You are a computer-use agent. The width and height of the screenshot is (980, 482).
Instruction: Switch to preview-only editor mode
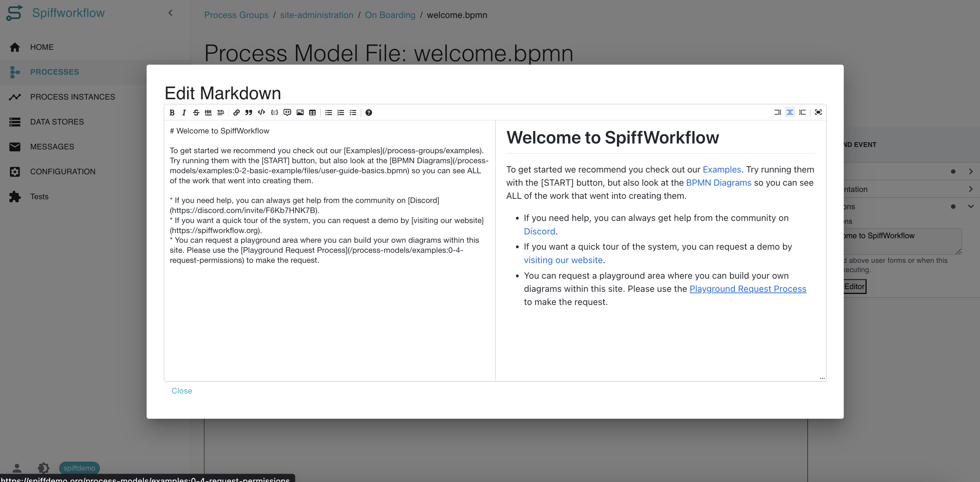802,112
